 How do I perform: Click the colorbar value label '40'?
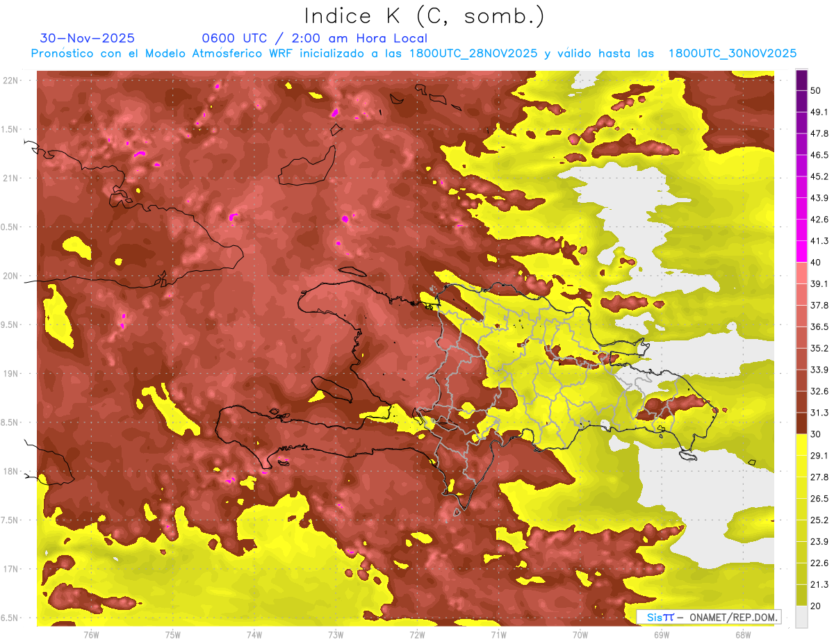pyautogui.click(x=817, y=263)
